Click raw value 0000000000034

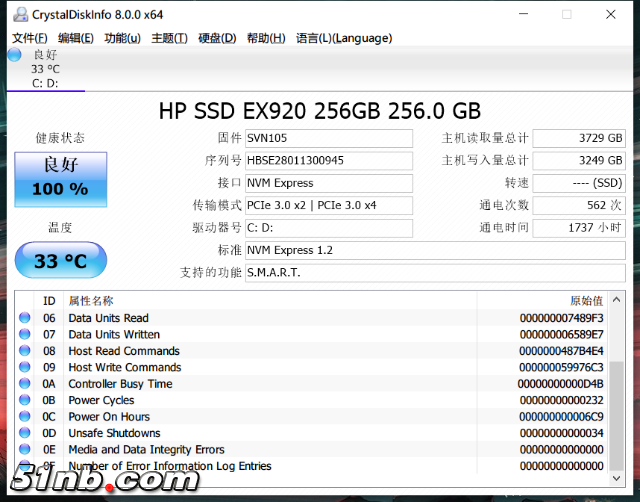(x=562, y=433)
